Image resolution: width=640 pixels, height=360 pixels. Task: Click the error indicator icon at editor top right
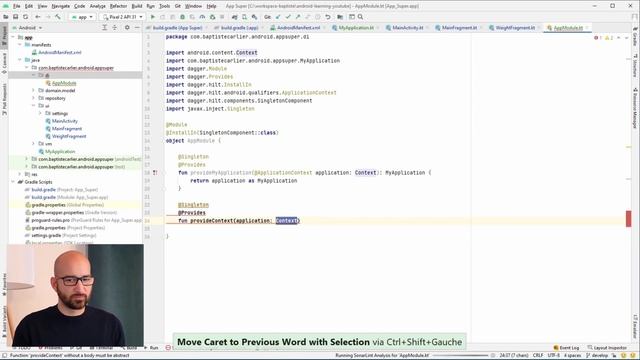pyautogui.click(x=596, y=38)
